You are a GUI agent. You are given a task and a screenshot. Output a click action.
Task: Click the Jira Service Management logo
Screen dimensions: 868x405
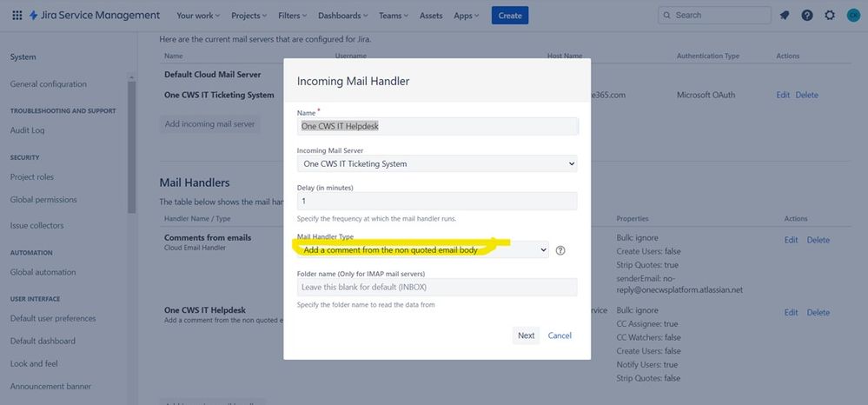tap(94, 16)
